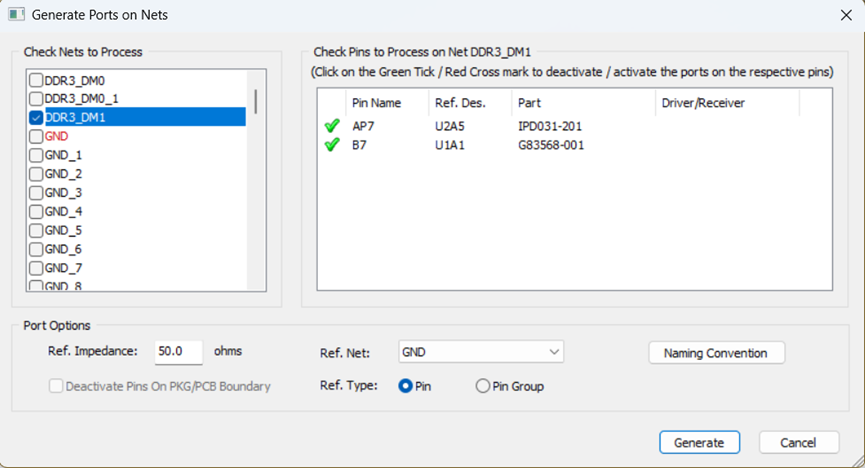Image resolution: width=865 pixels, height=468 pixels.
Task: Click the dialog's app icon in title bar
Action: click(x=16, y=14)
